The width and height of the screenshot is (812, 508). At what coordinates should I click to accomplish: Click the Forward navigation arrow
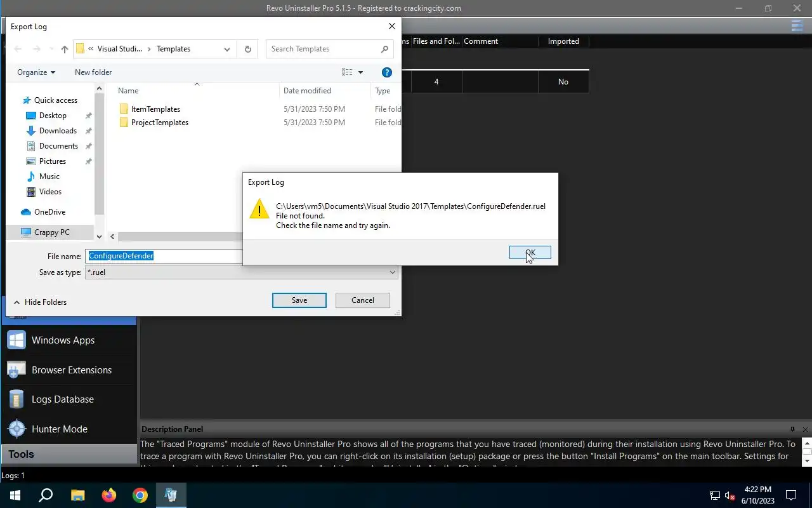36,49
